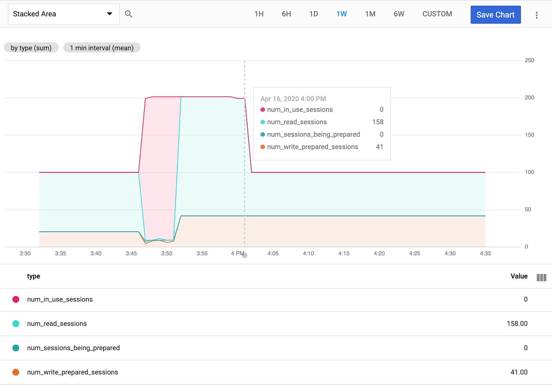This screenshot has height=392, width=552.
Task: Click the num_sessions_being_prepared teal legend dot
Action: pos(16,348)
